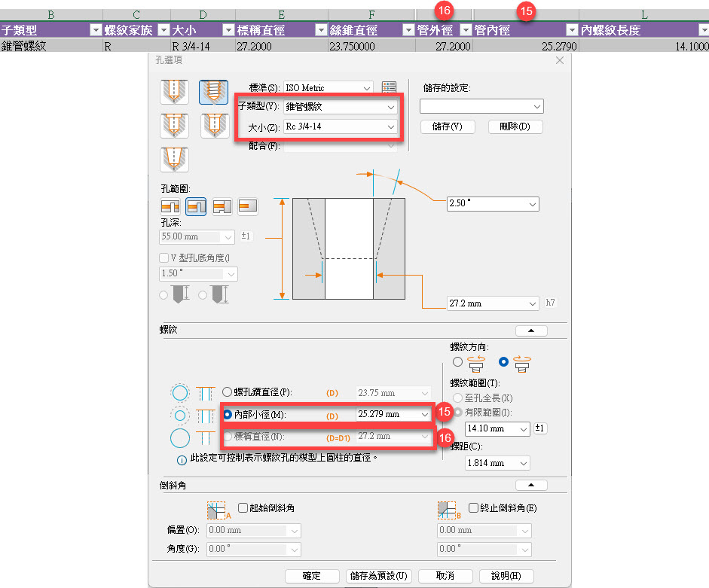709x588 pixels.
Task: Click the rightmost icon under 孔範圍
Action: tap(248, 206)
